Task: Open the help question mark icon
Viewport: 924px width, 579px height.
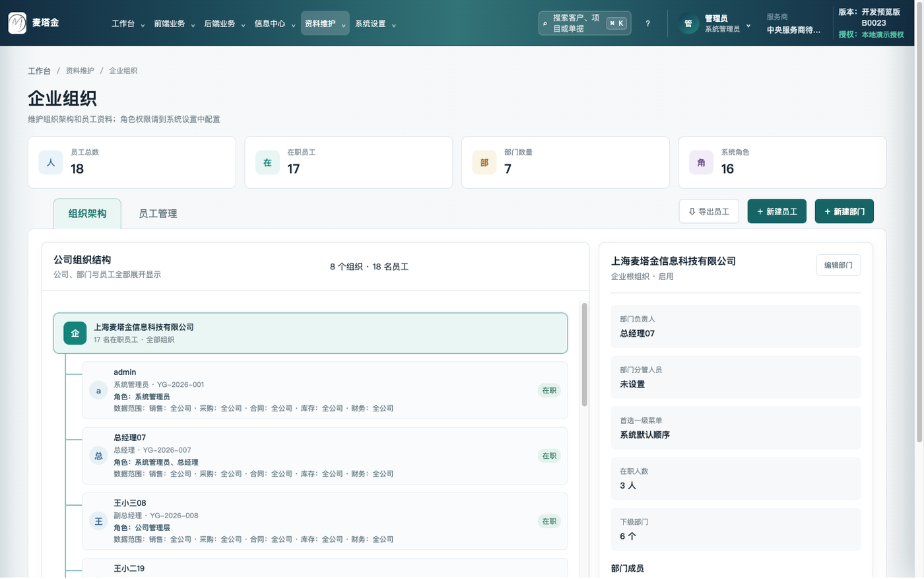Action: [x=647, y=24]
